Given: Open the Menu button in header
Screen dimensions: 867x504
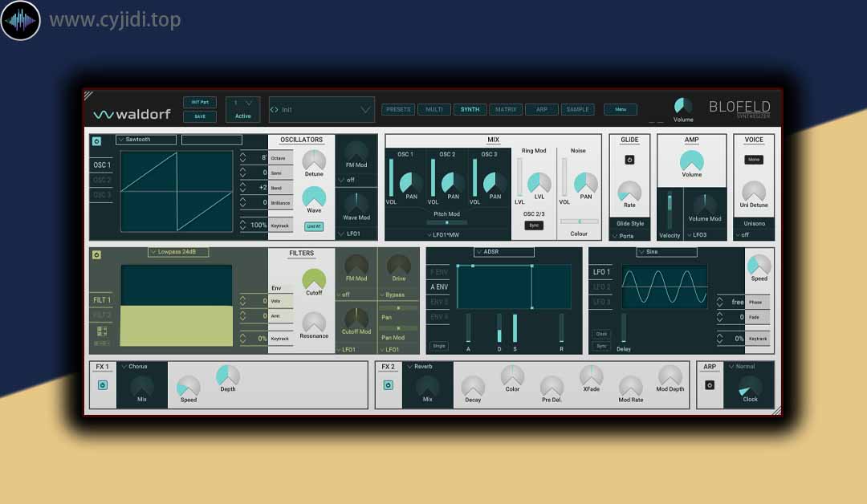Looking at the screenshot, I should 621,109.
